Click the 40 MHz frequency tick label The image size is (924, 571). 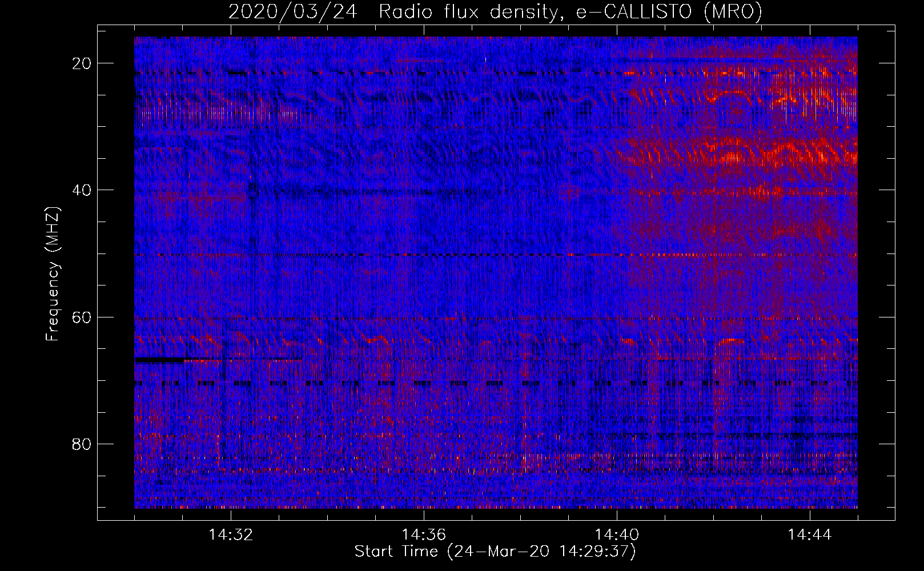82,190
